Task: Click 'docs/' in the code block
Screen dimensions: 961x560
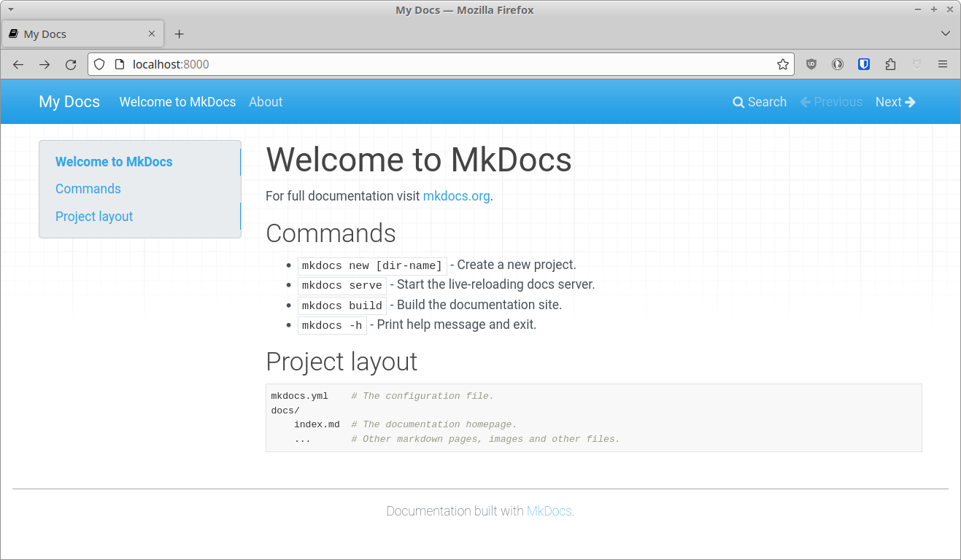Action: (285, 411)
